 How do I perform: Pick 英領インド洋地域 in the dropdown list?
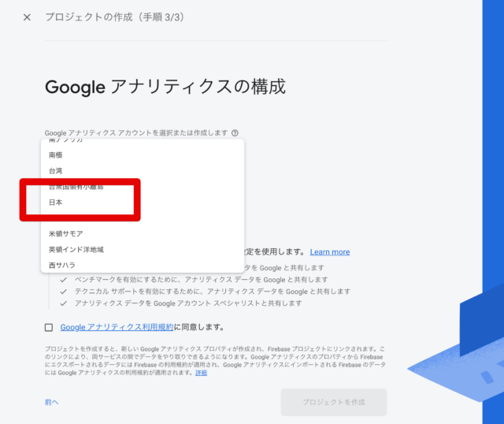pos(143,250)
